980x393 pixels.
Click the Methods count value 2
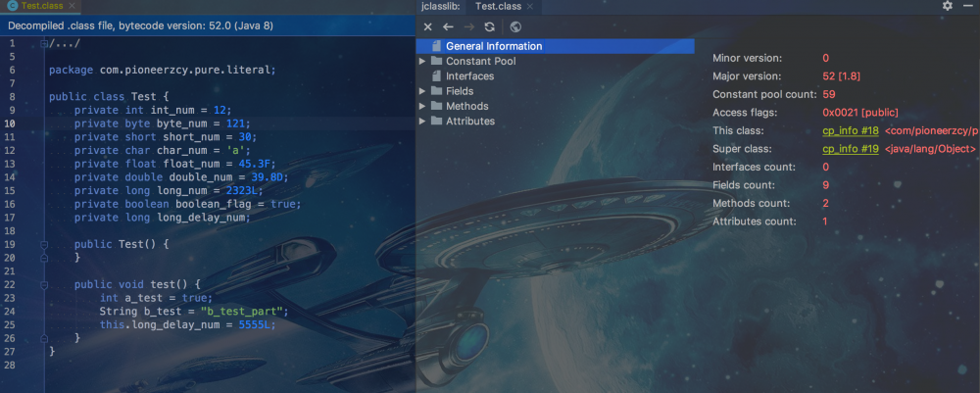pos(825,204)
